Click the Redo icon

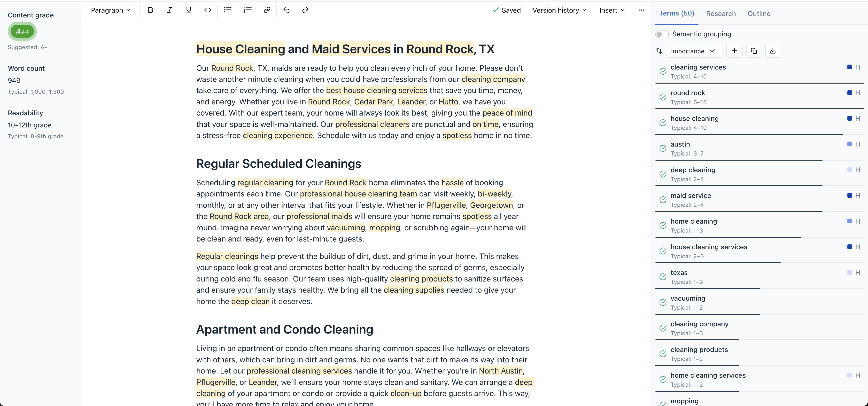click(305, 9)
